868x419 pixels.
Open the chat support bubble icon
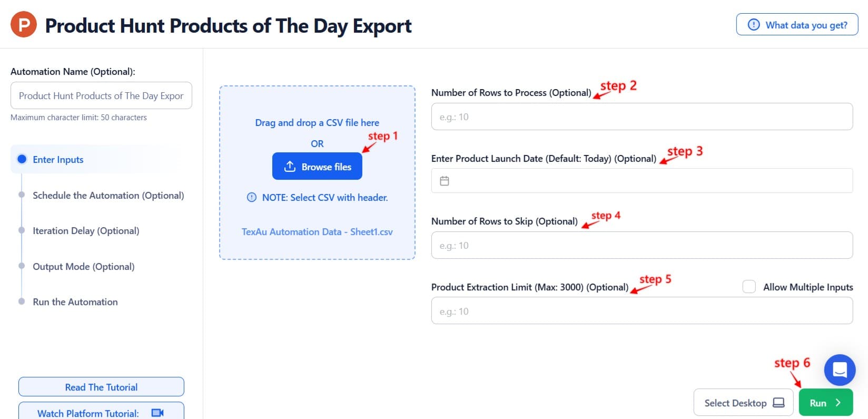(840, 369)
